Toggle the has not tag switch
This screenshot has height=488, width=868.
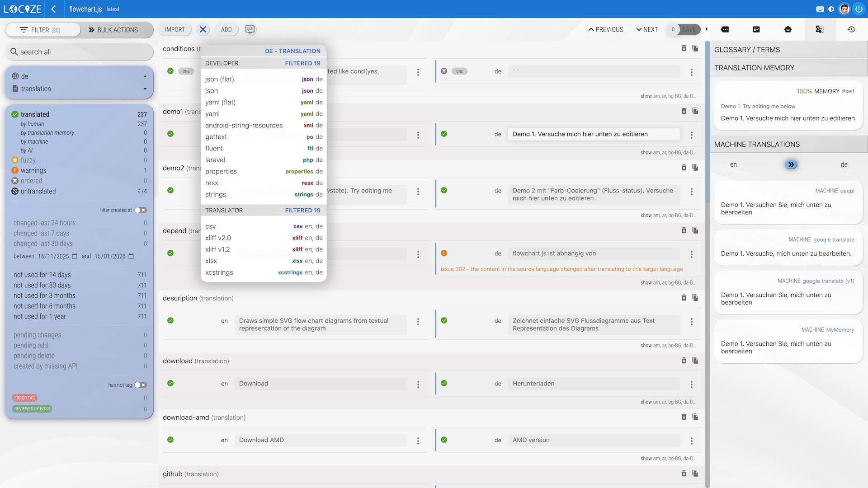coord(141,385)
